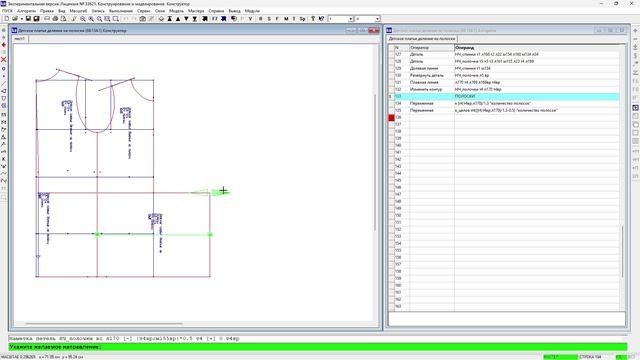Click the Save diskette icon
Screen dimensions: 640x360
point(28,18)
